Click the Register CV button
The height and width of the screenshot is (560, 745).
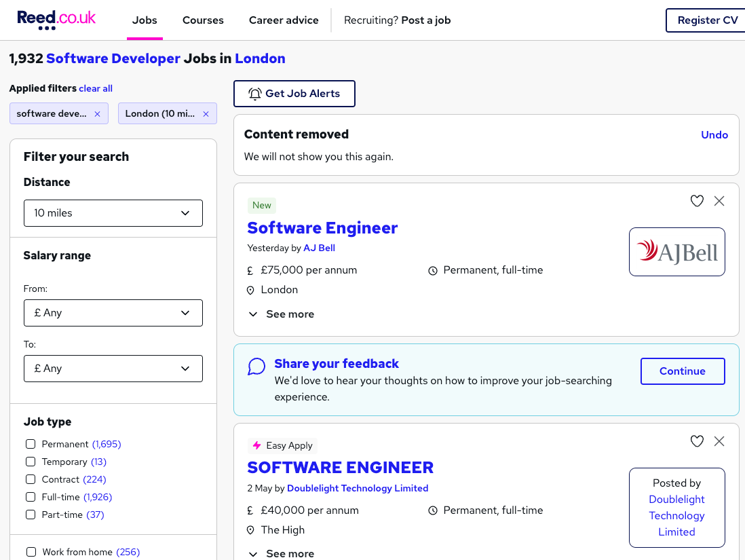pos(707,20)
